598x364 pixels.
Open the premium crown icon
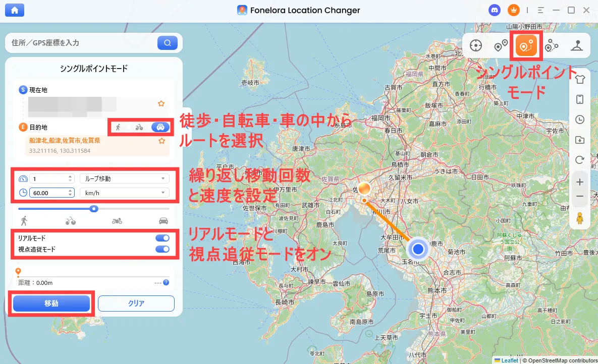[x=514, y=10]
